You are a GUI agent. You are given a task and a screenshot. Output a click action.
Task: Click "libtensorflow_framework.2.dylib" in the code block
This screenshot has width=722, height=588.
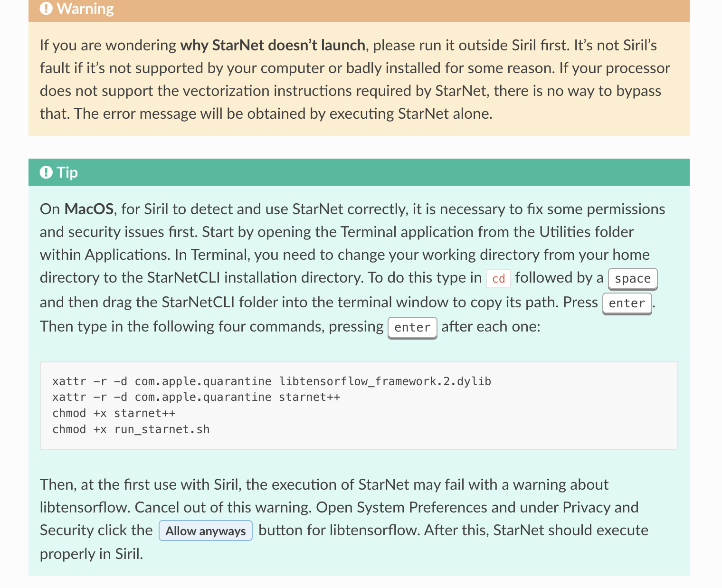pyautogui.click(x=385, y=381)
